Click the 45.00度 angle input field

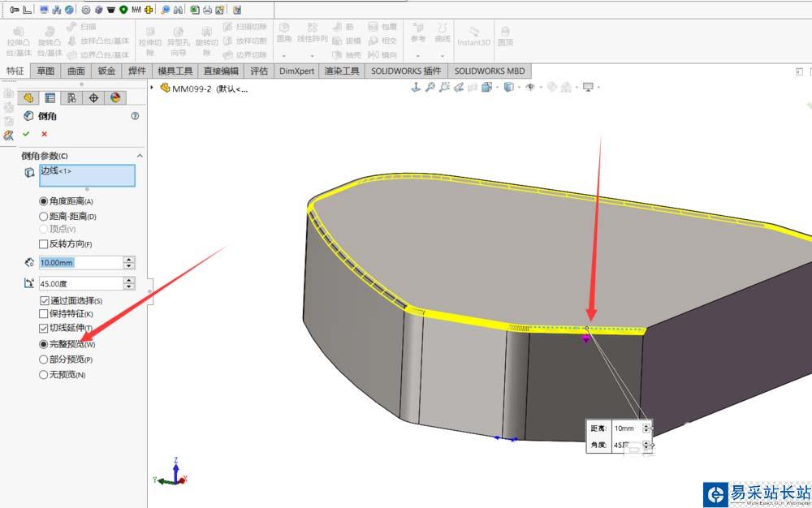coord(80,283)
